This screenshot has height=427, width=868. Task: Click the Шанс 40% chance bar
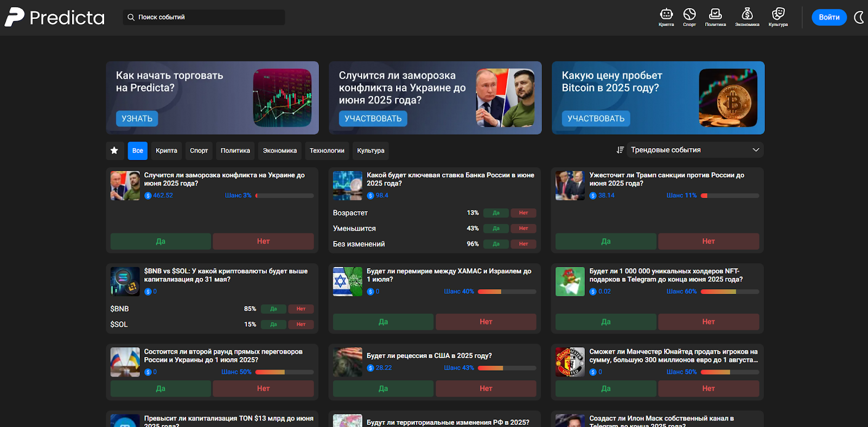pyautogui.click(x=507, y=291)
